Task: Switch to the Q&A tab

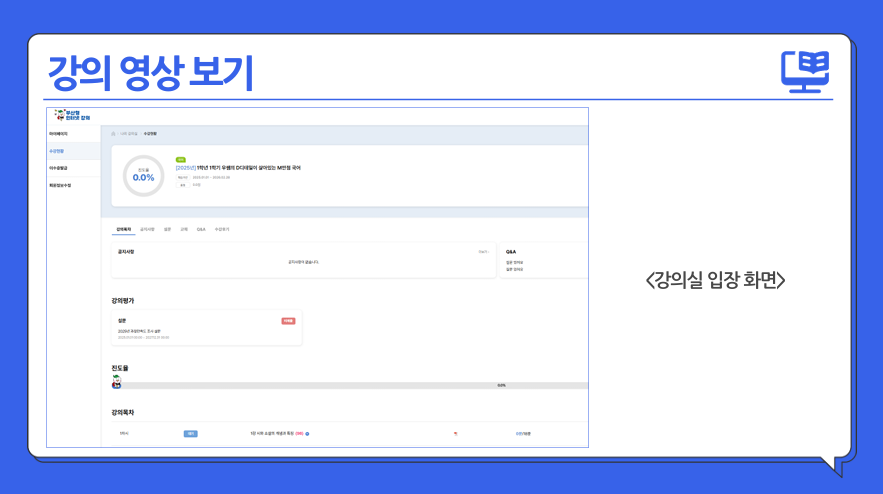Action: tap(201, 229)
